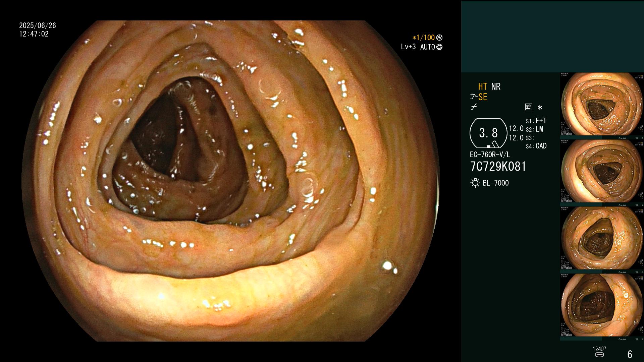Click the remaining storage count 12407

coord(599,349)
